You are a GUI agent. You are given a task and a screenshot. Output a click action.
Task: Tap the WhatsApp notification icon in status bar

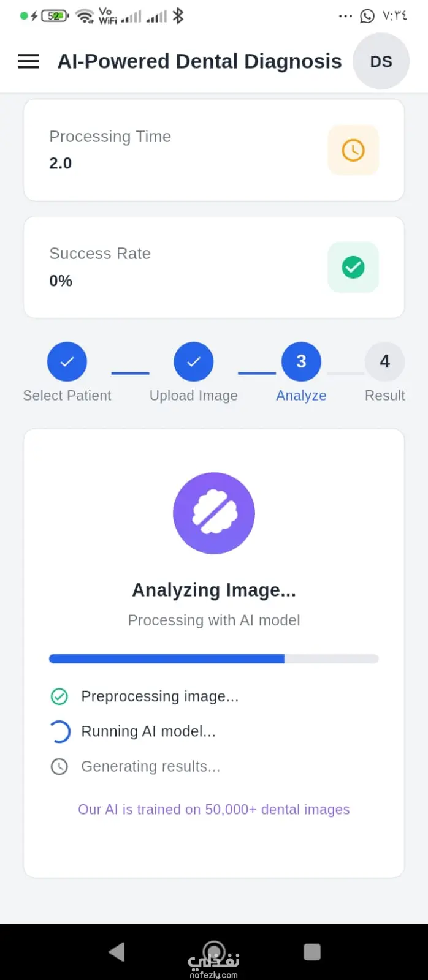(x=367, y=16)
